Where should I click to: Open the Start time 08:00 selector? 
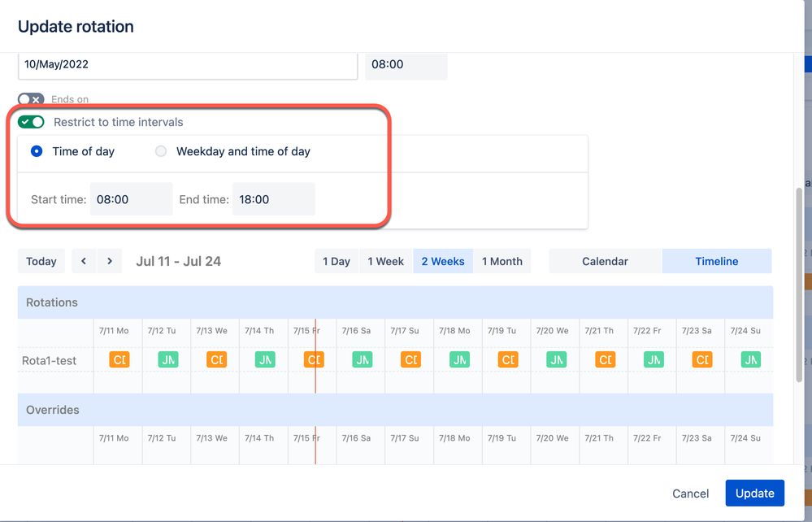[131, 199]
